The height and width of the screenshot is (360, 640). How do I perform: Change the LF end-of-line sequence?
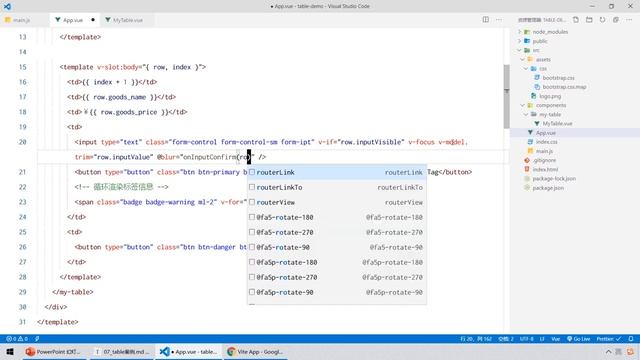(542, 339)
